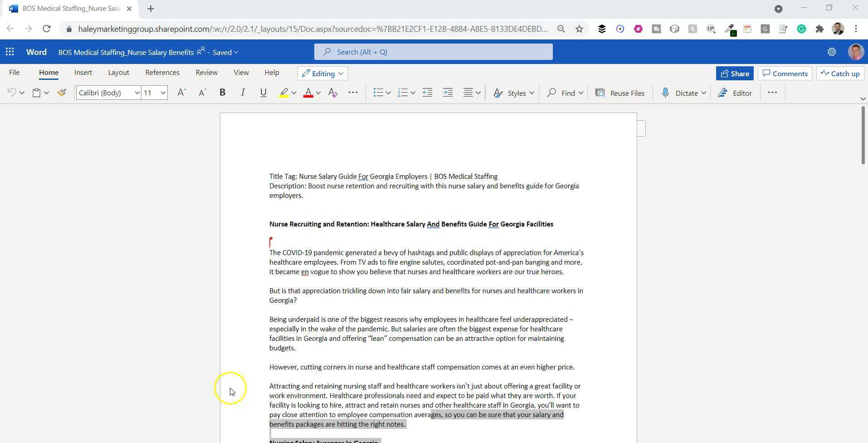Open the font size dropdown
This screenshot has width=868, height=443.
(x=162, y=93)
